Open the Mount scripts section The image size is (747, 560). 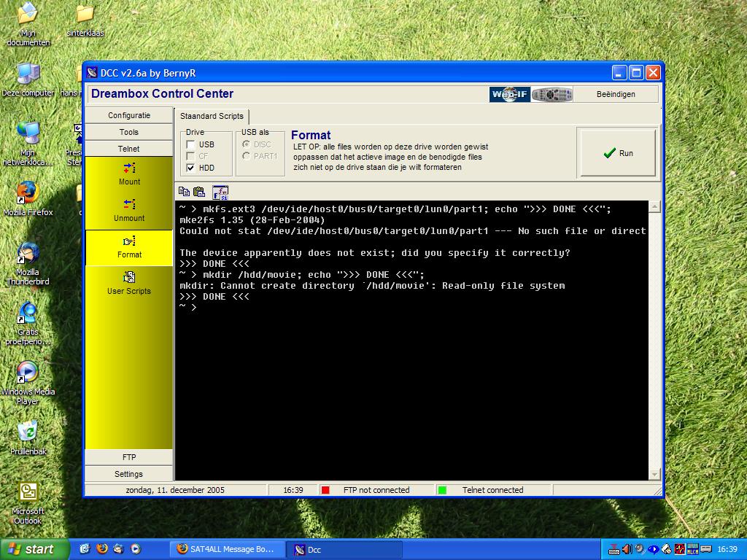pyautogui.click(x=129, y=174)
